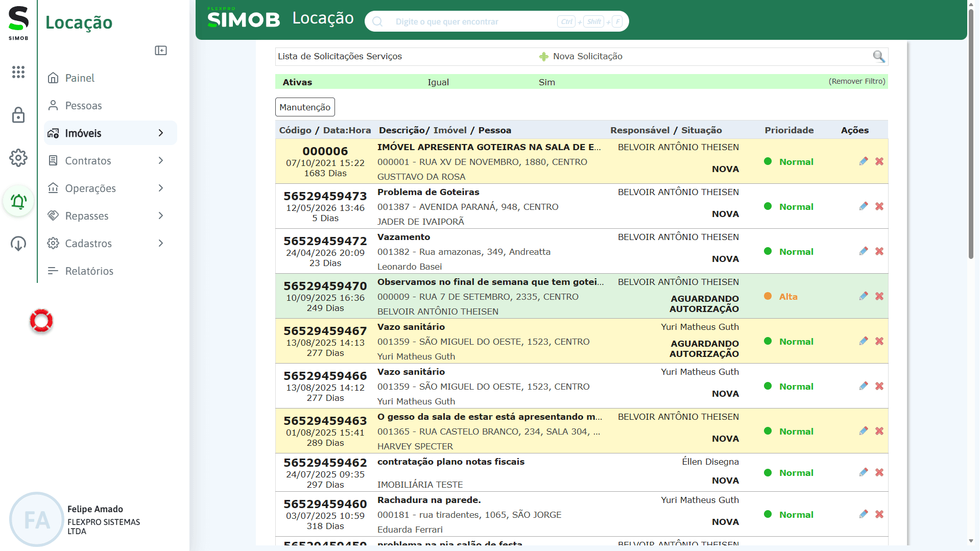Click the download arrow icon in left rail
This screenshot has width=980, height=551.
18,244
